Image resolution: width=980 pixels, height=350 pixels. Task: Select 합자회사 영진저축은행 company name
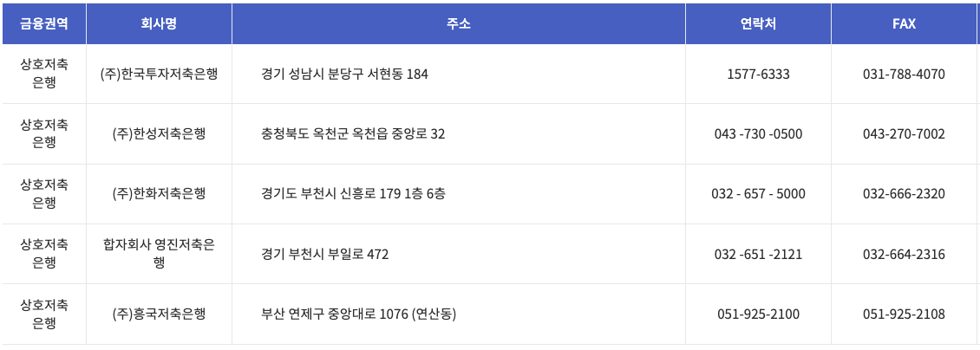[159, 254]
